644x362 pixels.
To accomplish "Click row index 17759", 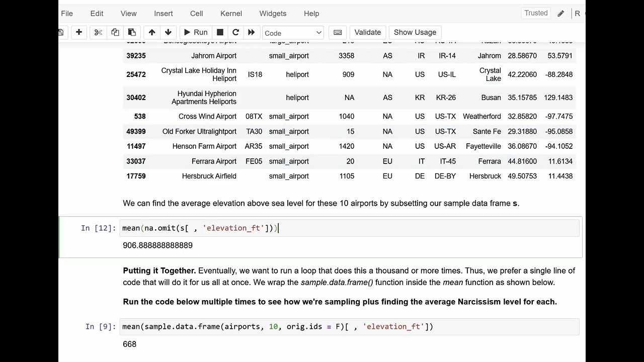I will (x=136, y=176).
